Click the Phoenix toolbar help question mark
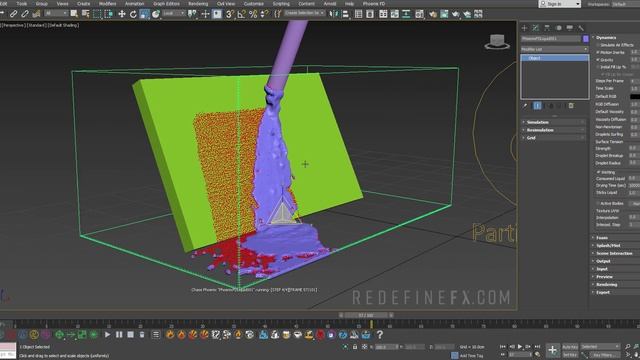The width and height of the screenshot is (640, 360). pos(380,335)
